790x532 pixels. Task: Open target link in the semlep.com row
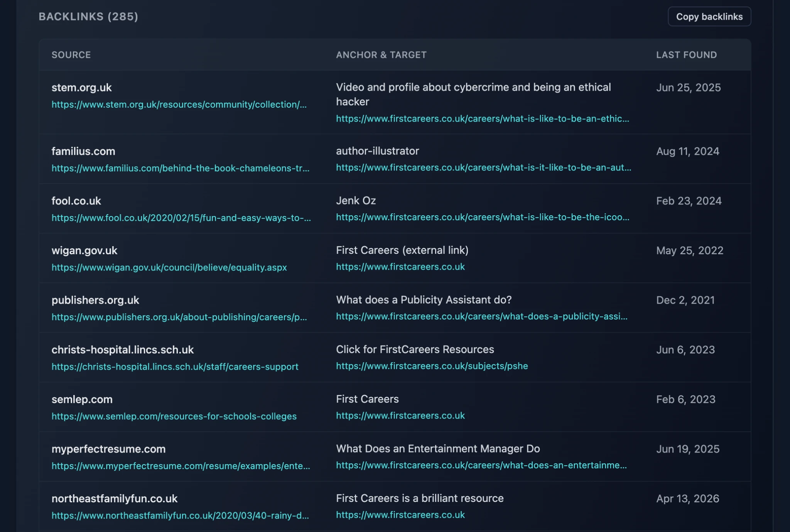[400, 415]
